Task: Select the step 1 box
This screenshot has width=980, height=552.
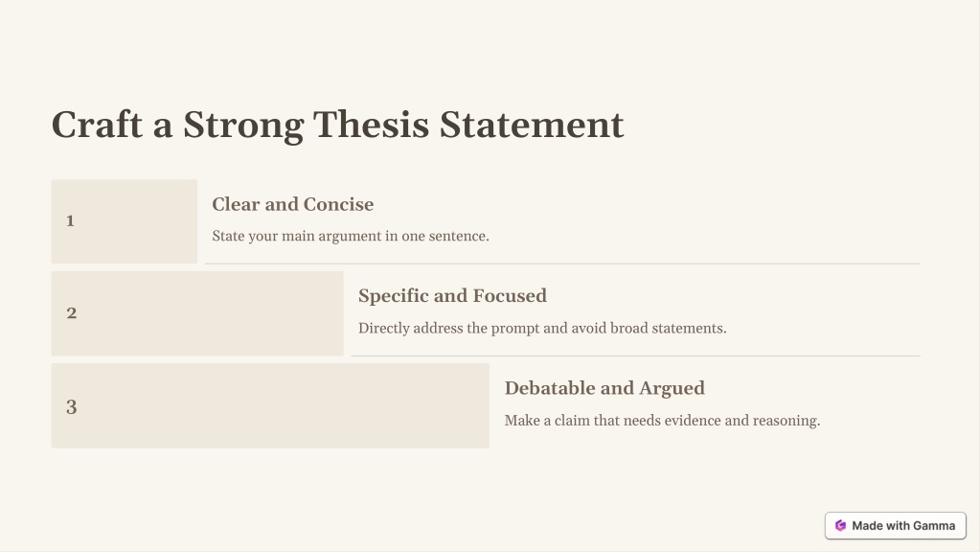Action: coord(125,221)
